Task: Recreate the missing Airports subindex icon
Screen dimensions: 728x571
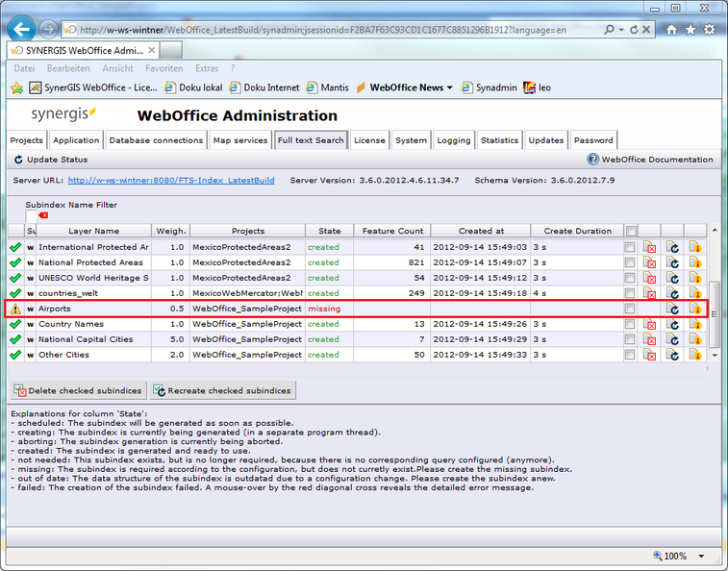Action: click(672, 309)
